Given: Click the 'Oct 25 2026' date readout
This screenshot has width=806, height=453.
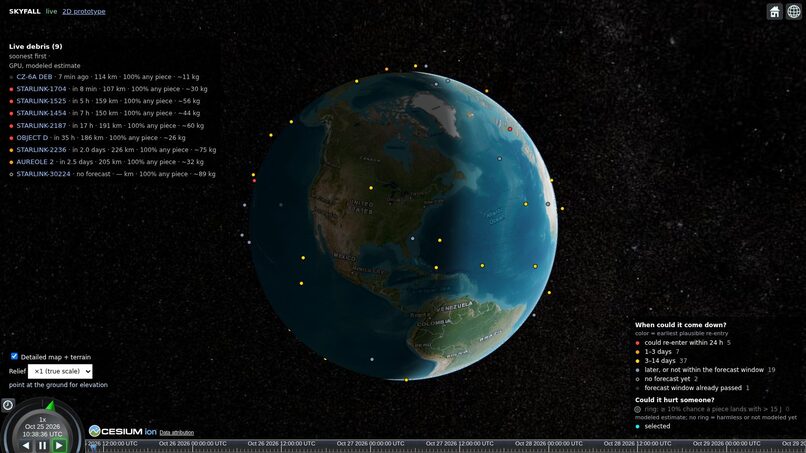Looking at the screenshot, I should (x=42, y=427).
